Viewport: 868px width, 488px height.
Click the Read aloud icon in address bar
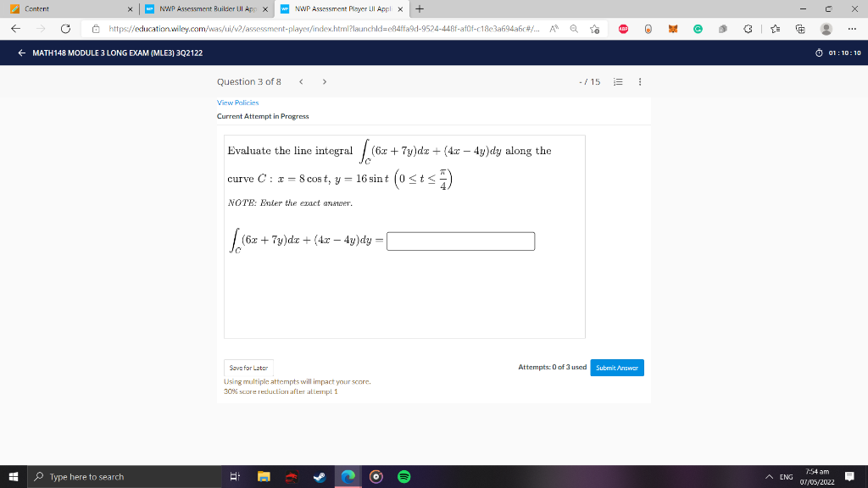[x=554, y=28]
